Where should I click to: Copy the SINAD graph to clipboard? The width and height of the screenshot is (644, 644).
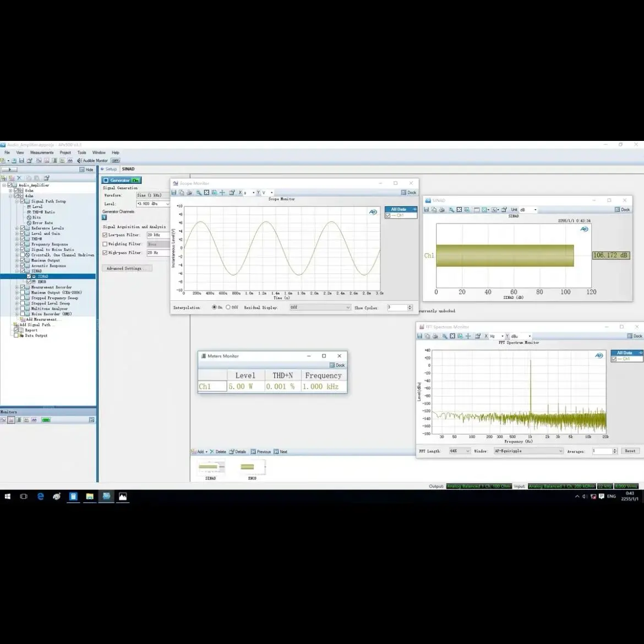(x=434, y=210)
